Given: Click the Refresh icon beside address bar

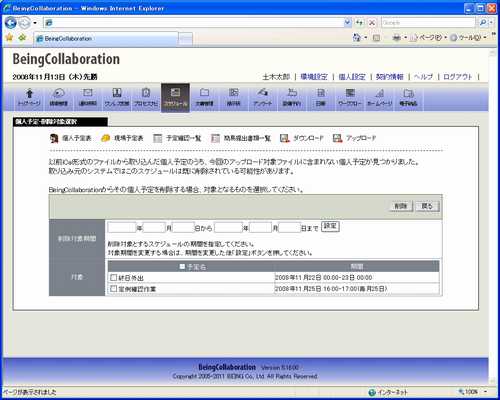Looking at the screenshot, I should (x=359, y=23).
